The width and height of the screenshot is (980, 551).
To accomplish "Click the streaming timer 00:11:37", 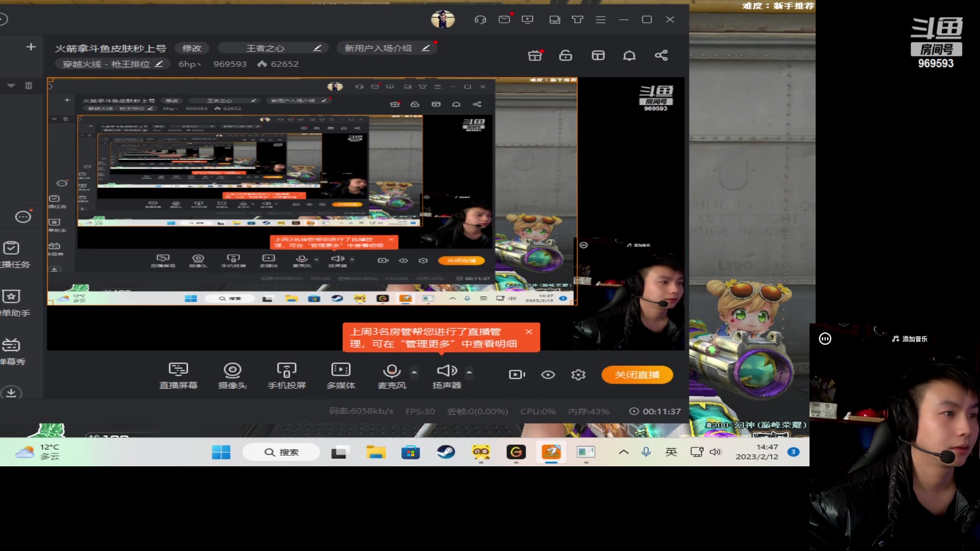I will click(x=655, y=411).
